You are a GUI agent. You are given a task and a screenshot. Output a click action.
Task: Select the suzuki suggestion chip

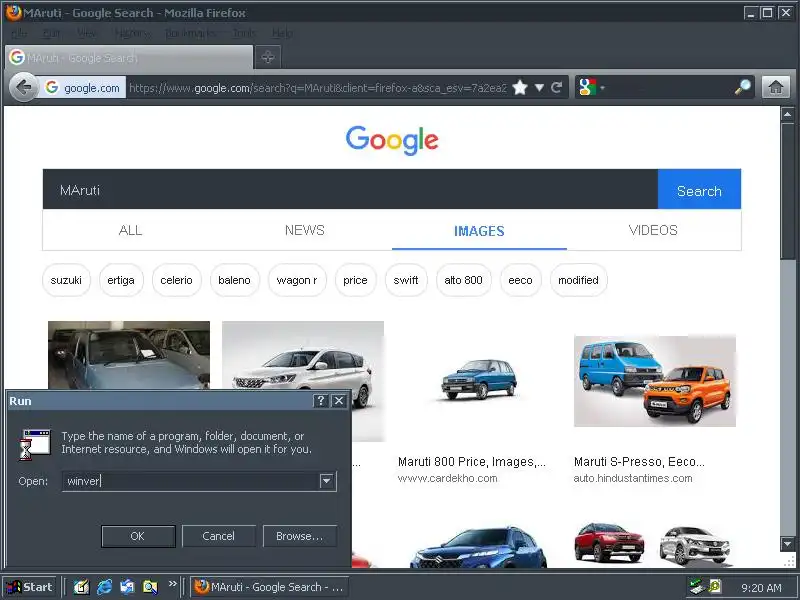tap(66, 280)
